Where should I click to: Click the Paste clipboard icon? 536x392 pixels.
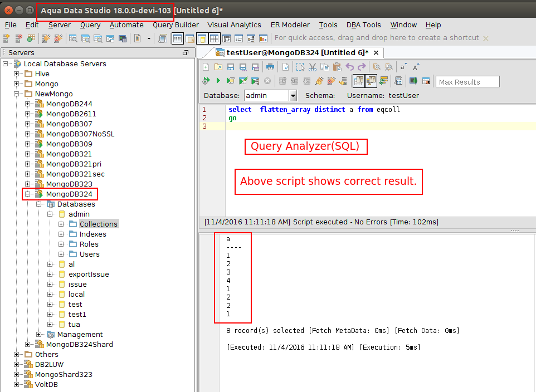pyautogui.click(x=337, y=67)
